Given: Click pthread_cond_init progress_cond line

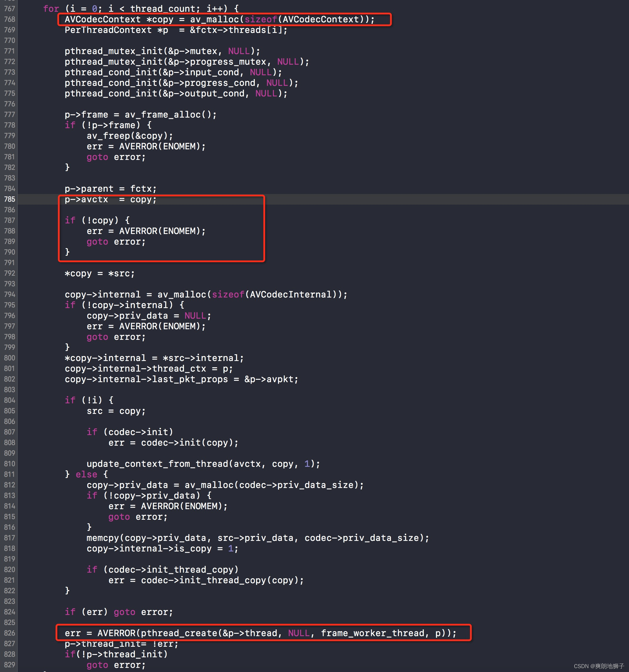Looking at the screenshot, I should (x=182, y=83).
